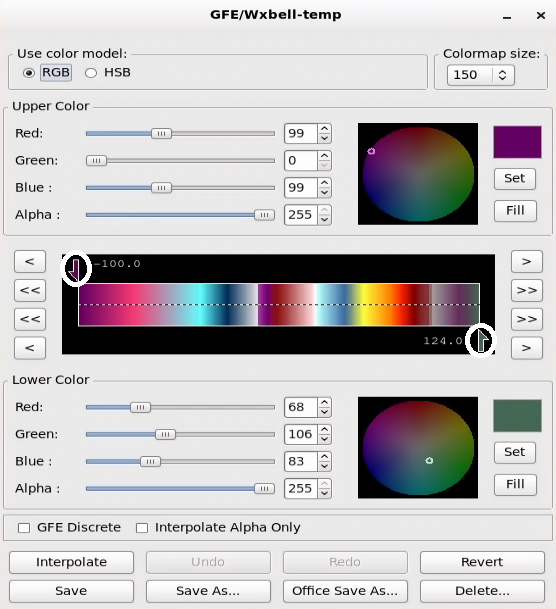
Task: Enable the GFE Discrete checkbox
Action: 24,528
